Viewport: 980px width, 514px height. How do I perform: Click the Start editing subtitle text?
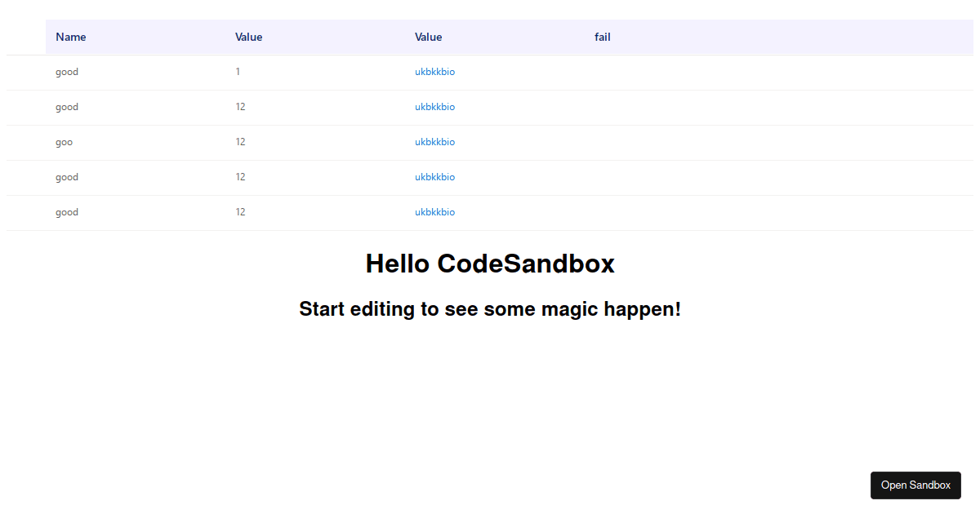coord(490,309)
